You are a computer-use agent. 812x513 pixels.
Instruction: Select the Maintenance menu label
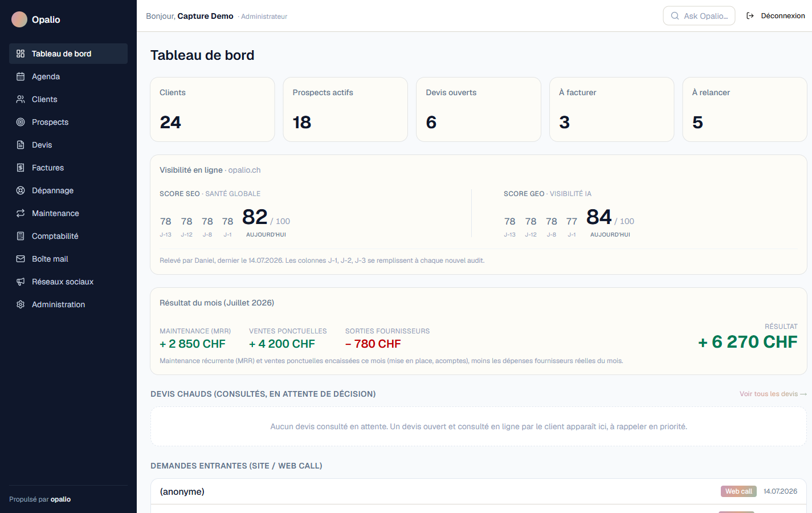[x=55, y=213]
